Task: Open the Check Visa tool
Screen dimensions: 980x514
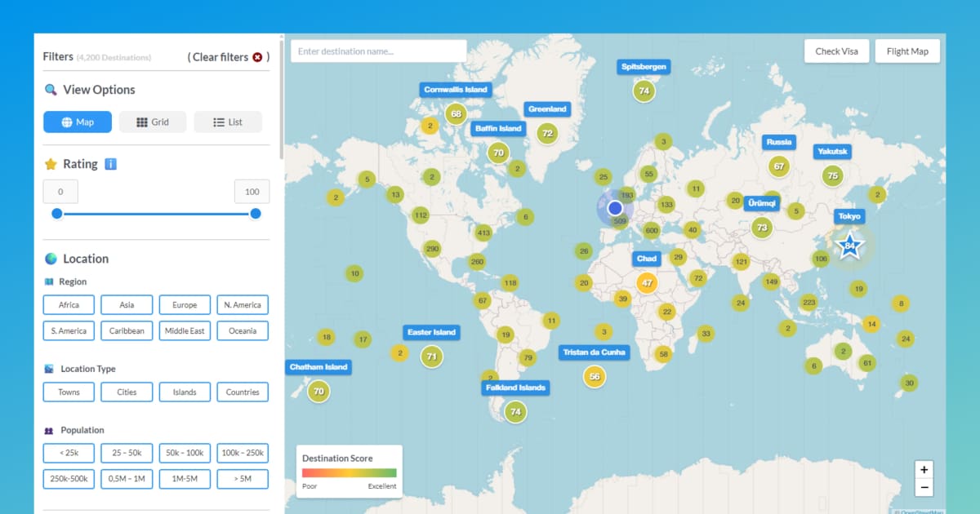Action: click(836, 51)
